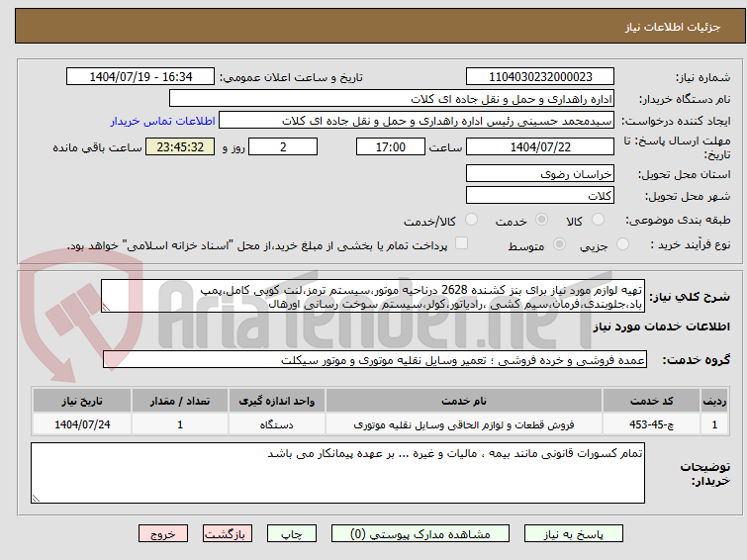Image resolution: width=747 pixels, height=560 pixels.
Task: Click the need number field 1104030232000023
Action: (x=540, y=77)
